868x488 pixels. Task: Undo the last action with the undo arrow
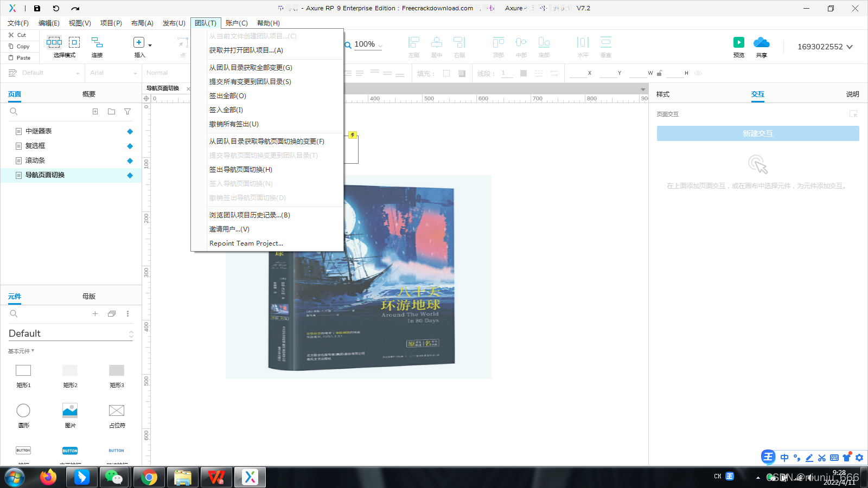coord(56,8)
